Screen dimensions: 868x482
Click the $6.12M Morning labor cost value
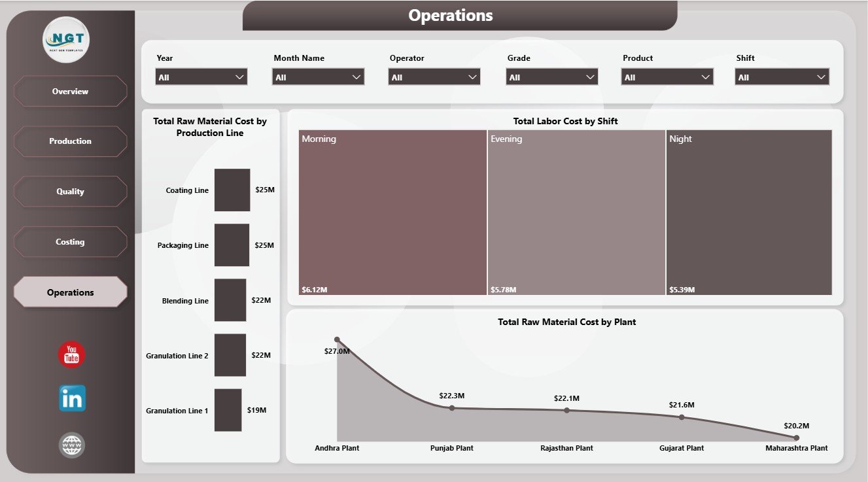[x=314, y=289]
